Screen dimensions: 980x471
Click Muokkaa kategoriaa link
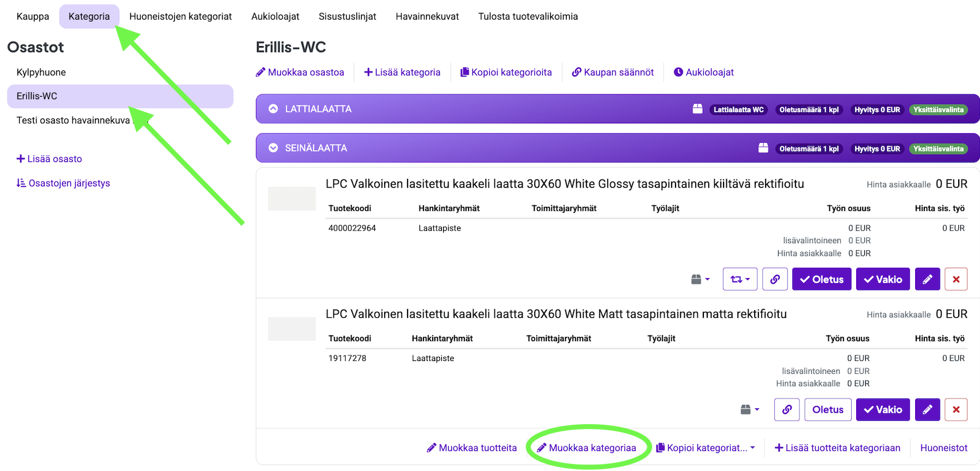pos(587,448)
